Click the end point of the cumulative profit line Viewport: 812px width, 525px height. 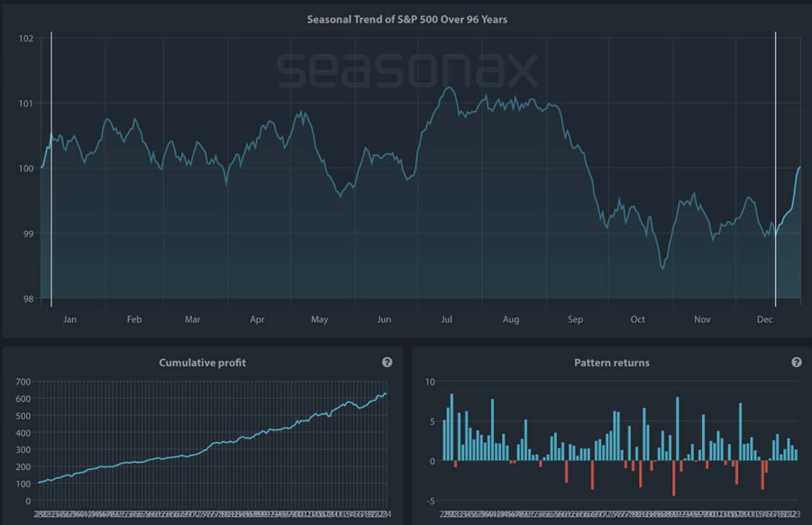click(386, 394)
